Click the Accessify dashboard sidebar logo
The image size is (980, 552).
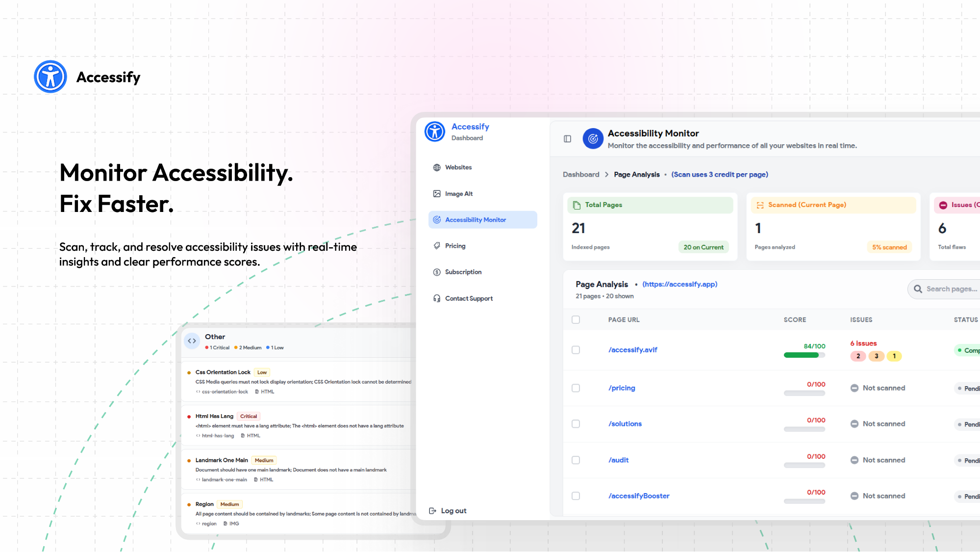pyautogui.click(x=435, y=131)
